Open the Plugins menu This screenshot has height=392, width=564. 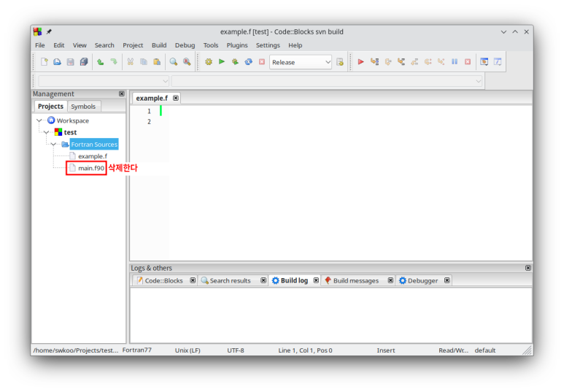[x=237, y=45]
